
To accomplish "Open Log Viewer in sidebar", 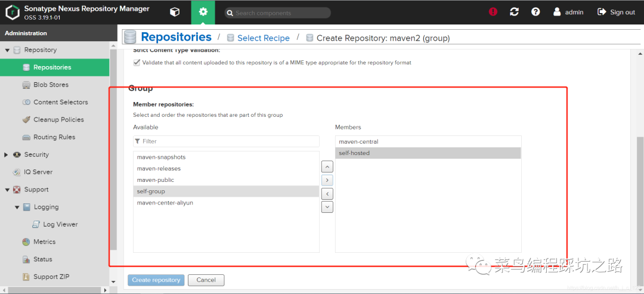I will (x=60, y=225).
